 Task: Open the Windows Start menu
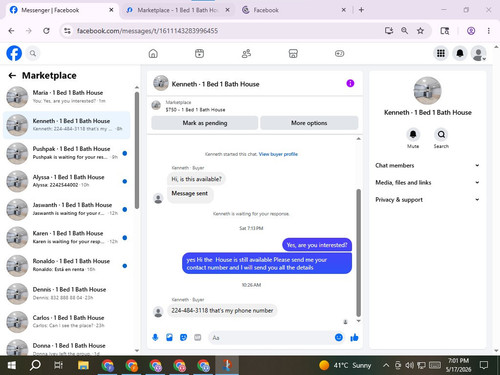(x=12, y=366)
